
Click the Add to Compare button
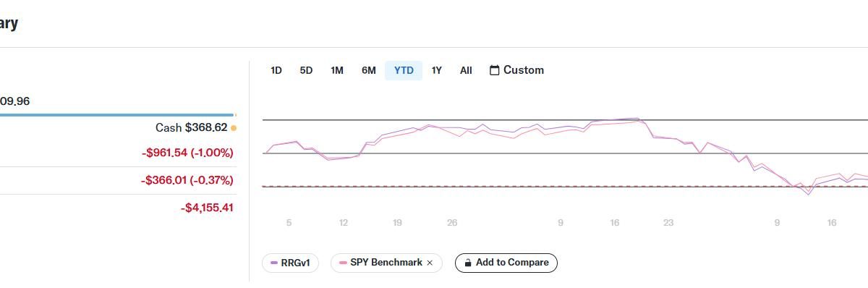506,263
